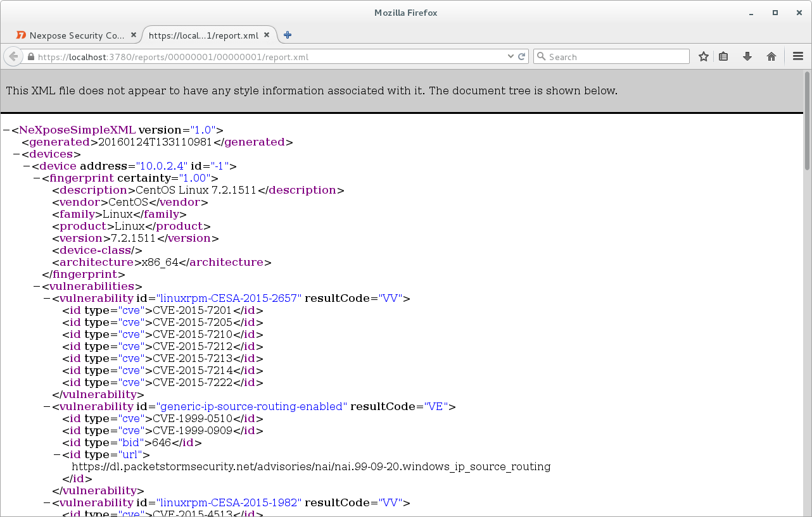812x517 pixels.
Task: Click the CVE-2015-7210 entry
Action: [x=193, y=335]
